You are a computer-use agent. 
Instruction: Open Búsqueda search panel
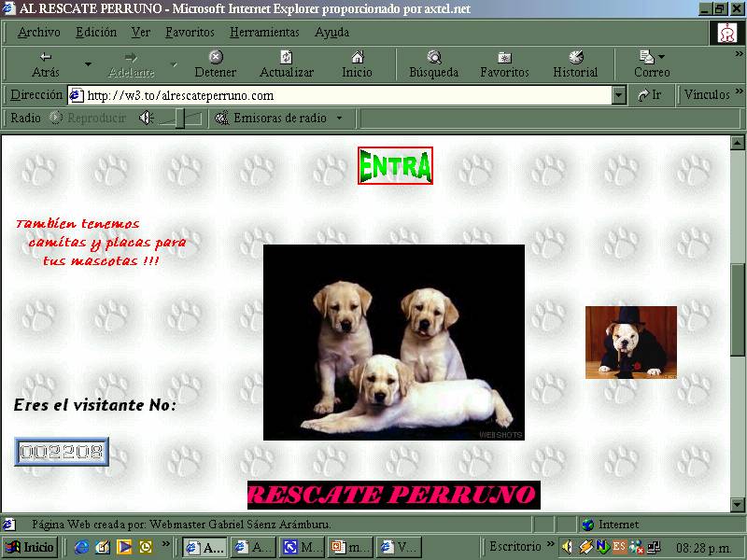coord(434,58)
